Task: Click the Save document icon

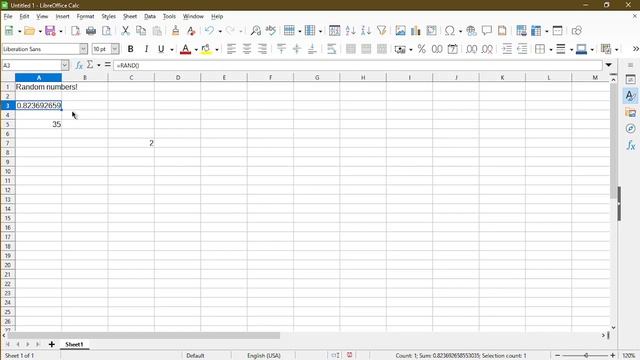Action: coord(50,31)
